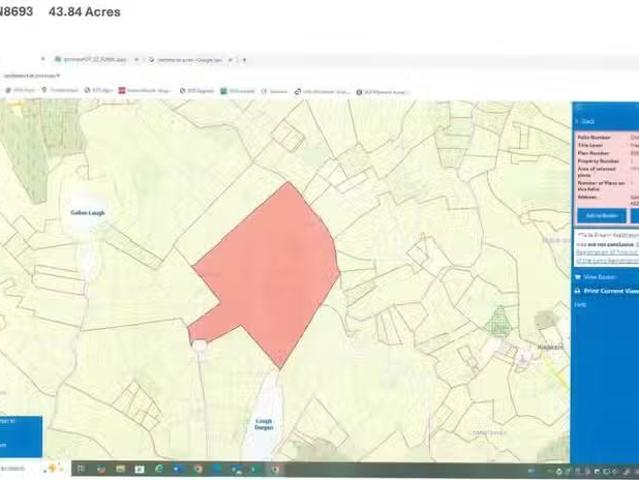Viewport: 639px width, 480px height.
Task: Close the first browser tab
Action: (x=137, y=60)
